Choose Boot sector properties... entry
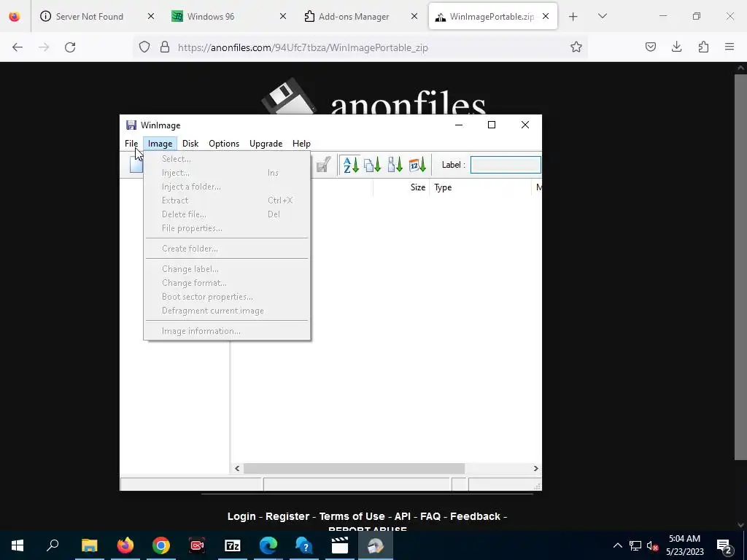 (228, 297)
